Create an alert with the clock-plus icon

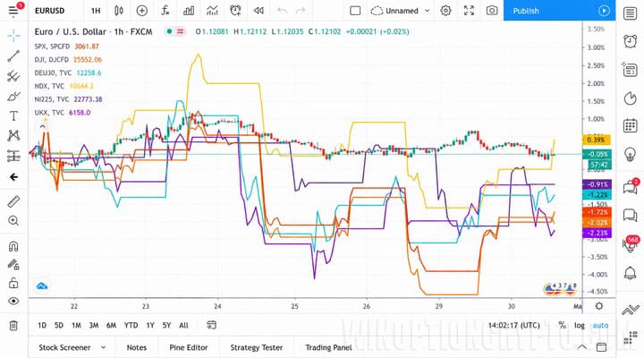click(x=235, y=11)
